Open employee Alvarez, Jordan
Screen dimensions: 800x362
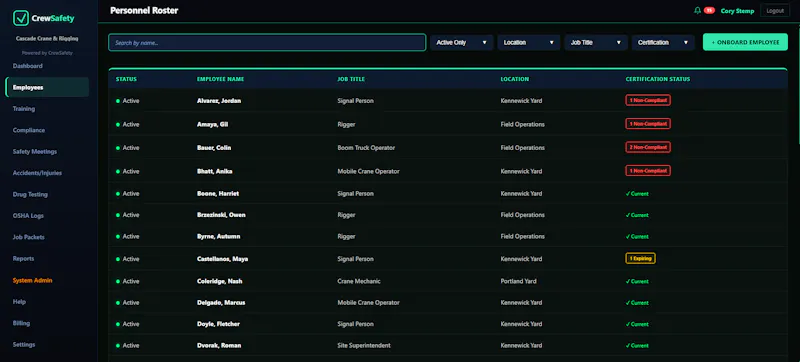coord(219,101)
